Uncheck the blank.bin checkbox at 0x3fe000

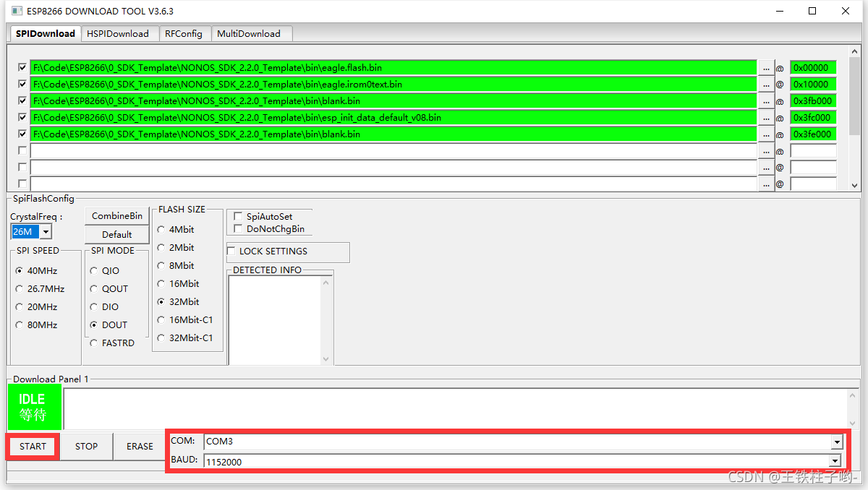click(22, 134)
